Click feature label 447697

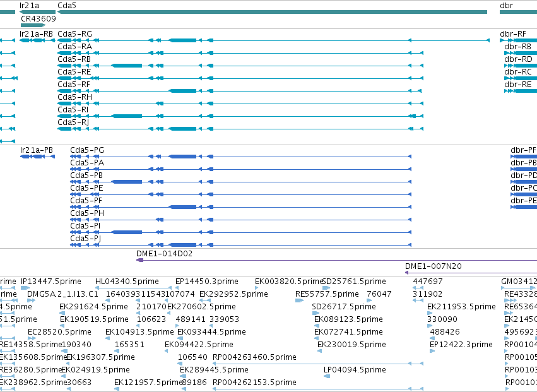(428, 282)
